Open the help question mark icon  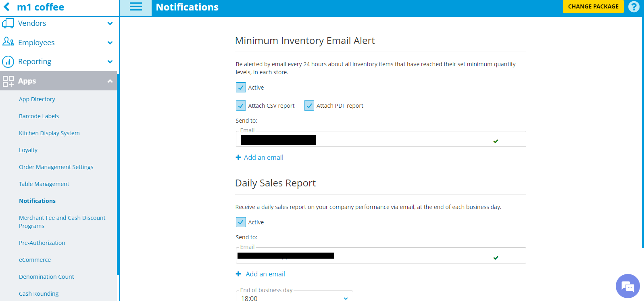634,7
